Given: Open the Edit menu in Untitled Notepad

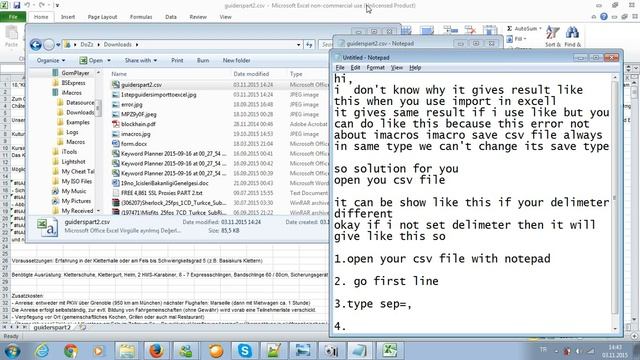Looking at the screenshot, I should pyautogui.click(x=356, y=68).
